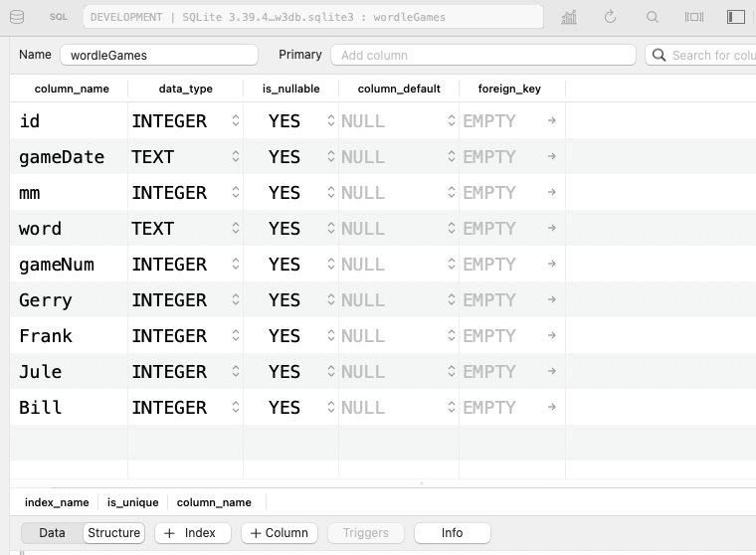Open the metrics chart icon
756x555 pixels.
click(x=569, y=17)
